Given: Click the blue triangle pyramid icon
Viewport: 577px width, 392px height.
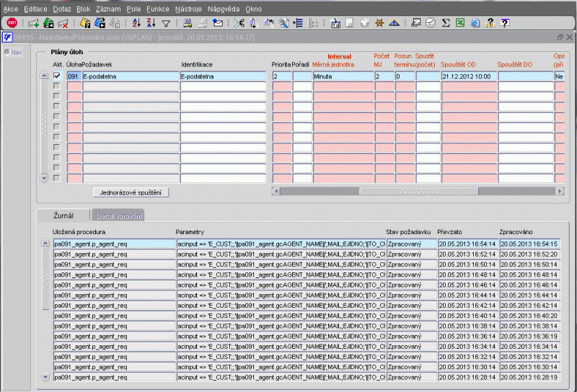Looking at the screenshot, I should point(394,23).
